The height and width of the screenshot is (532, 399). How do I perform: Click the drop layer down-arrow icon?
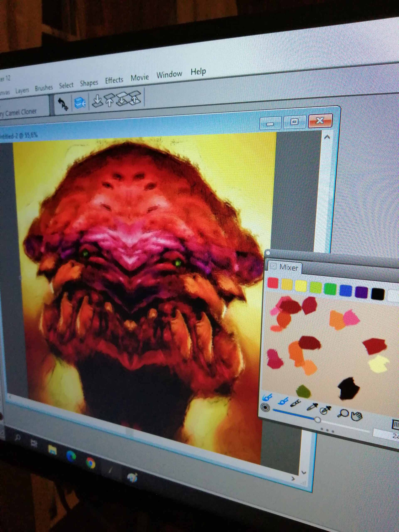[x=97, y=101]
